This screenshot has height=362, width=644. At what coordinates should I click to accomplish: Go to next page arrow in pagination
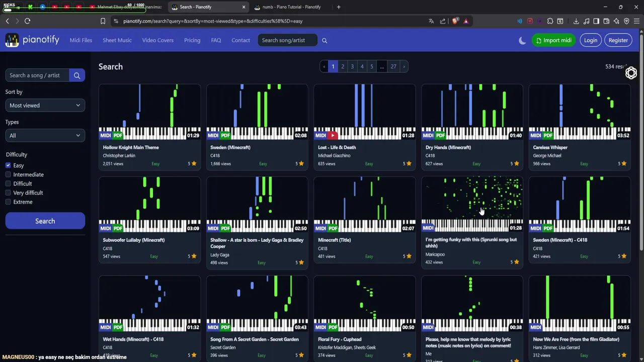click(x=404, y=66)
